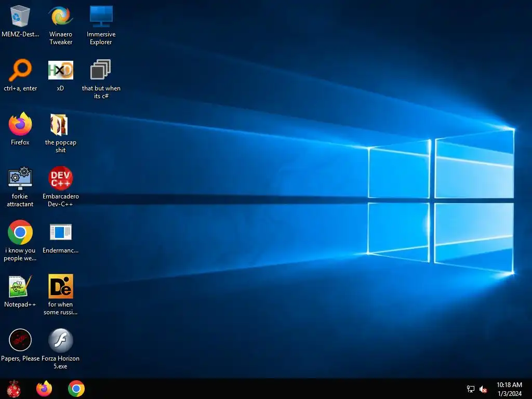Select the Papers, Please desktop icon

[20, 340]
